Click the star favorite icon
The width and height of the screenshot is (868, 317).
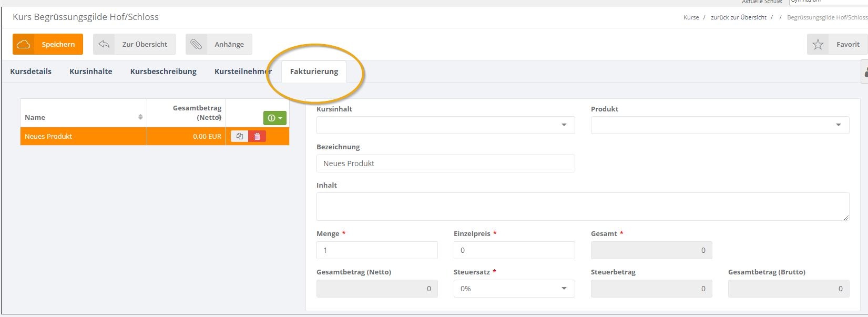click(x=818, y=44)
